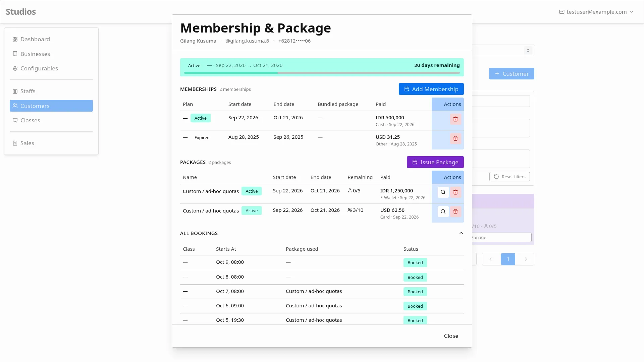The image size is (644, 362).
Task: Open Configurables in sidebar
Action: [x=51, y=68]
